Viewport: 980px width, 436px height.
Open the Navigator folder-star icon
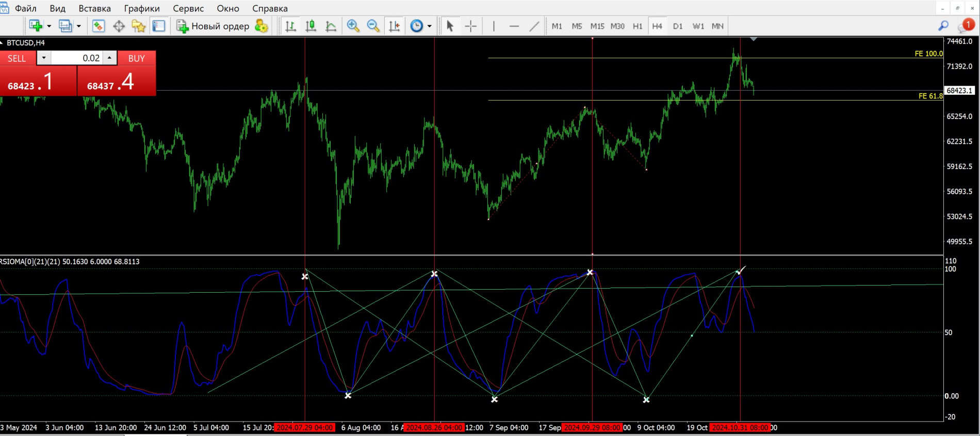[139, 26]
